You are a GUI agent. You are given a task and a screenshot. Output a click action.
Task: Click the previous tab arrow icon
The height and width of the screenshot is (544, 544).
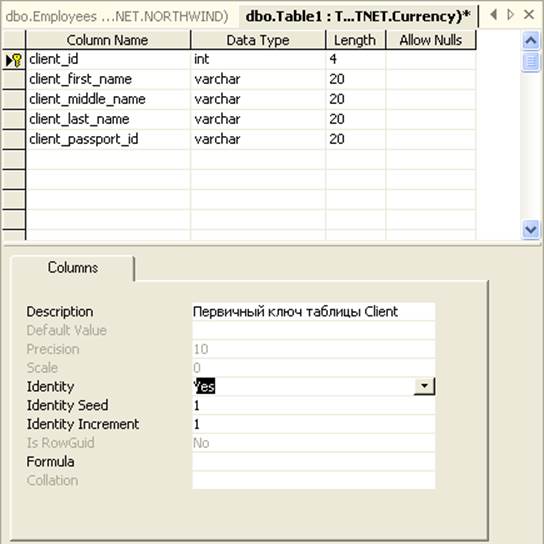493,15
